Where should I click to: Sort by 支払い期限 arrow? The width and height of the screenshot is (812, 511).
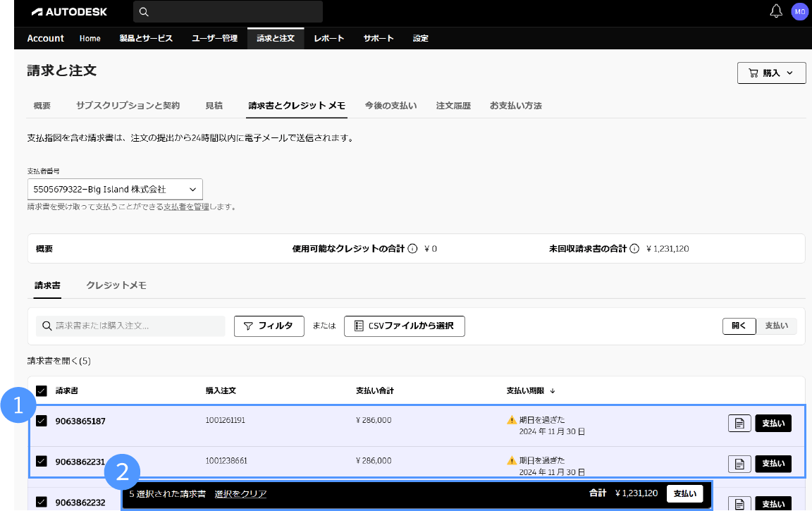pyautogui.click(x=553, y=390)
